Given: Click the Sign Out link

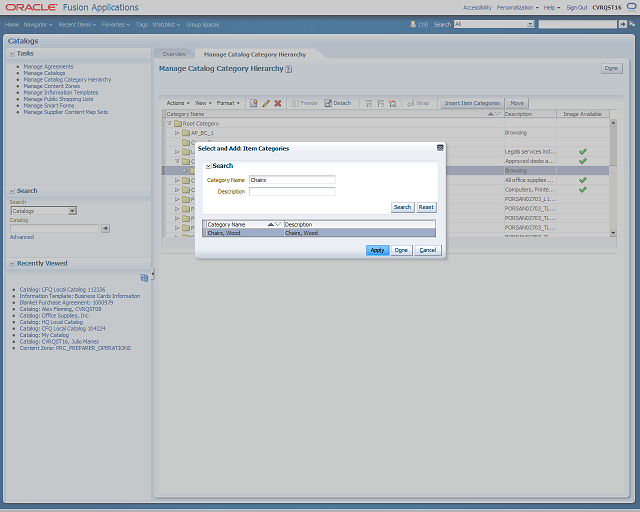Looking at the screenshot, I should [577, 7].
